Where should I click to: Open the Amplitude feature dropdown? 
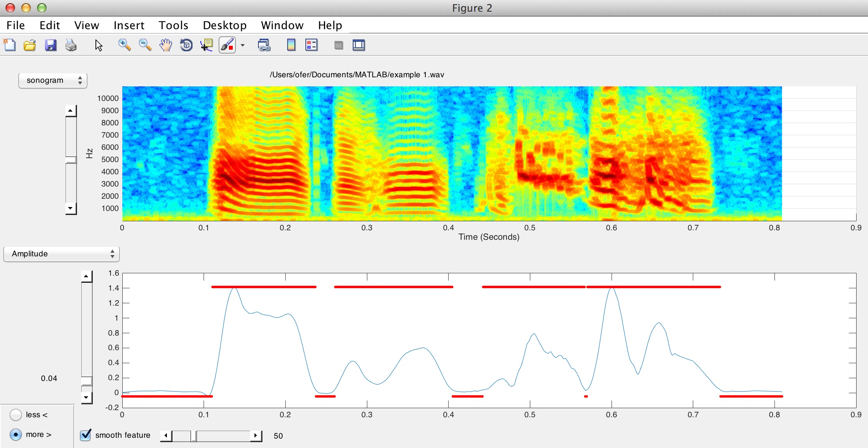[x=61, y=254]
